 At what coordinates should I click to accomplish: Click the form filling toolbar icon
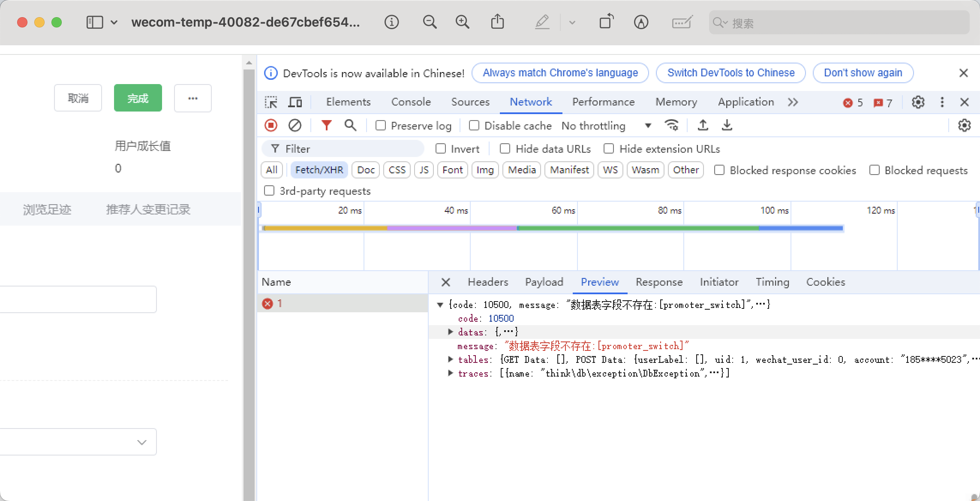(x=682, y=22)
